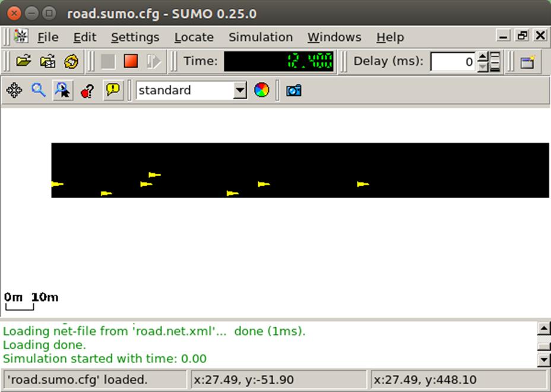551x392 pixels.
Task: Open the 'standard' coloring scheme dropdown
Action: [x=192, y=90]
